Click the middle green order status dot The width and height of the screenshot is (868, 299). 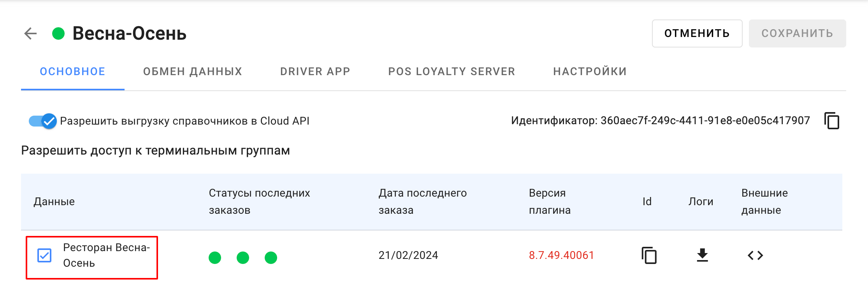pos(243,257)
